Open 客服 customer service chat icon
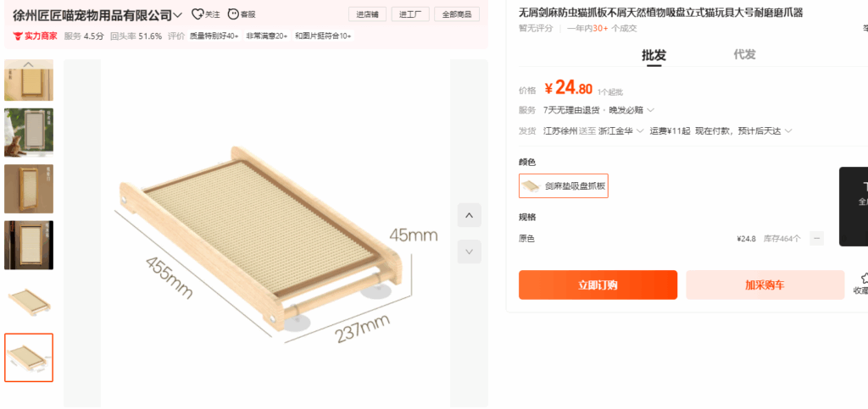This screenshot has height=409, width=868. tap(233, 14)
